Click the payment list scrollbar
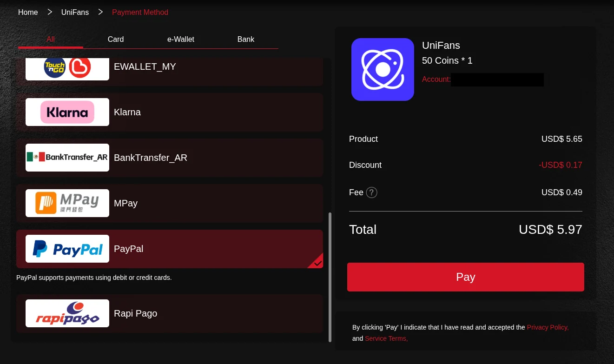Viewport: 614px width, 364px height. 330,277
